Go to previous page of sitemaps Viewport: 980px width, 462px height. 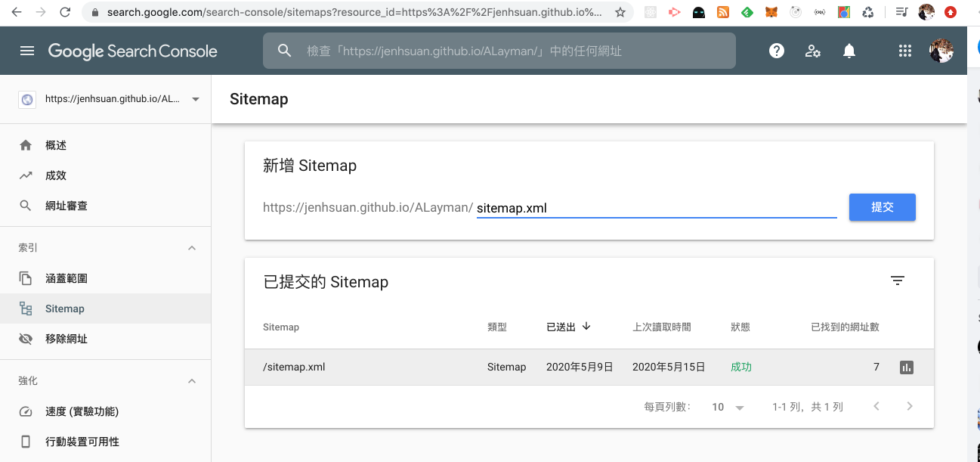click(876, 407)
